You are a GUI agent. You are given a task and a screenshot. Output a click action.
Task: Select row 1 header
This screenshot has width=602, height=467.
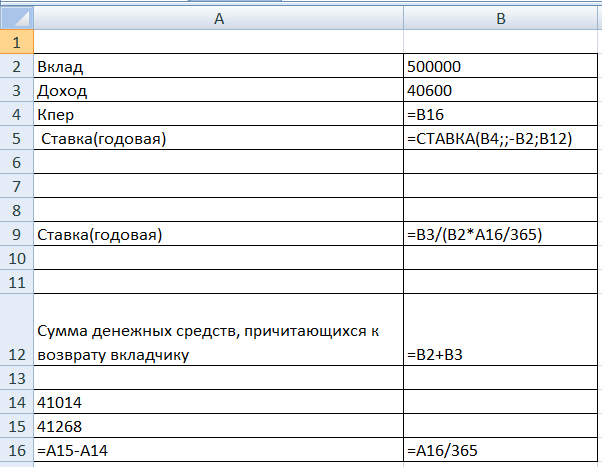coord(17,42)
